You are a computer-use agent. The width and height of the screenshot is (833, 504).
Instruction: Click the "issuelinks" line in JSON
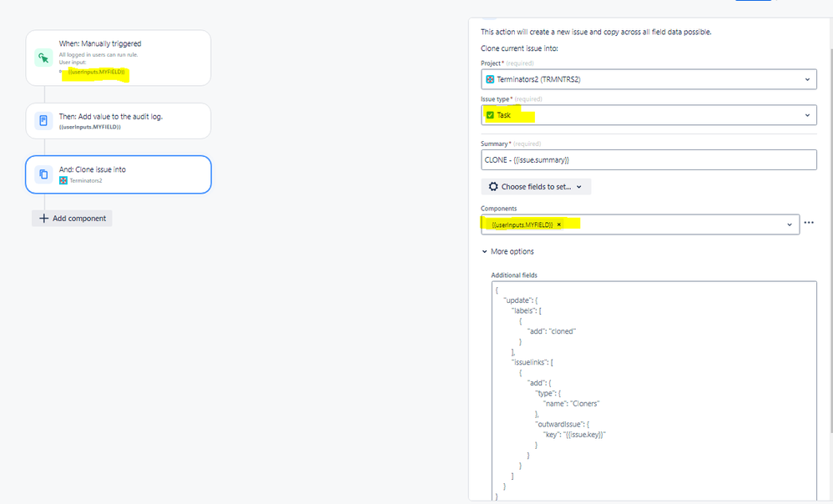coord(532,362)
